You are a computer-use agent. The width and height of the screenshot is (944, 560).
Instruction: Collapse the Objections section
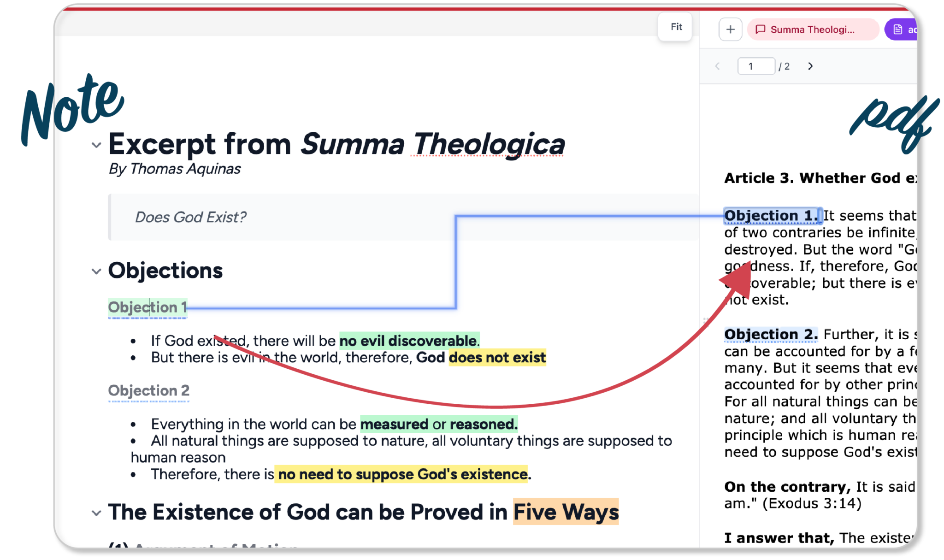pos(96,271)
